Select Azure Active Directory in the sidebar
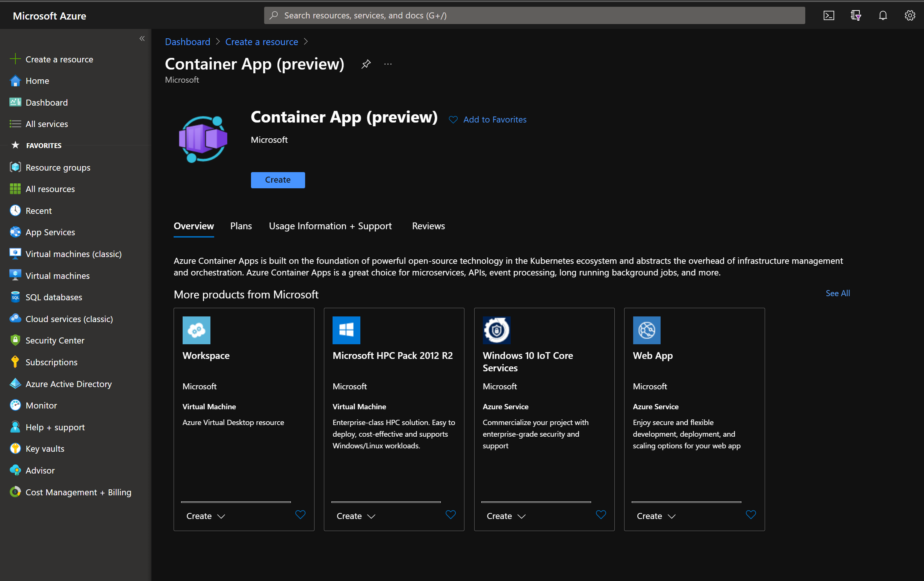The height and width of the screenshot is (581, 924). [69, 384]
